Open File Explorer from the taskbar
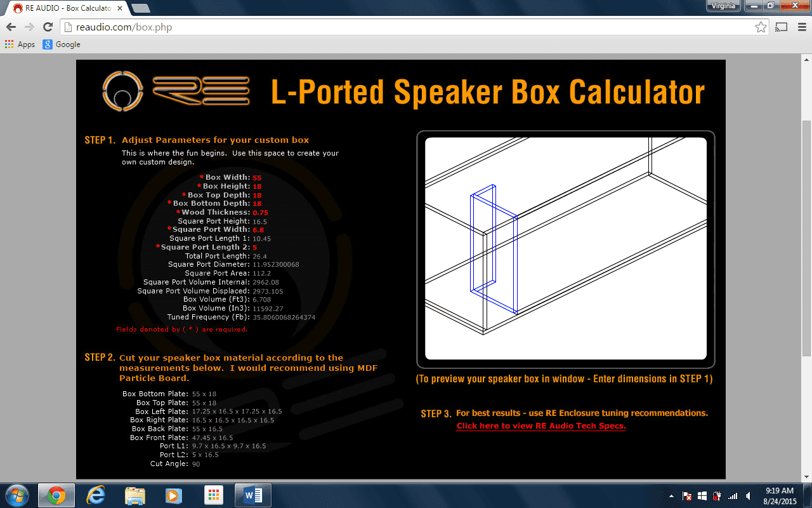The width and height of the screenshot is (812, 508). [x=135, y=495]
